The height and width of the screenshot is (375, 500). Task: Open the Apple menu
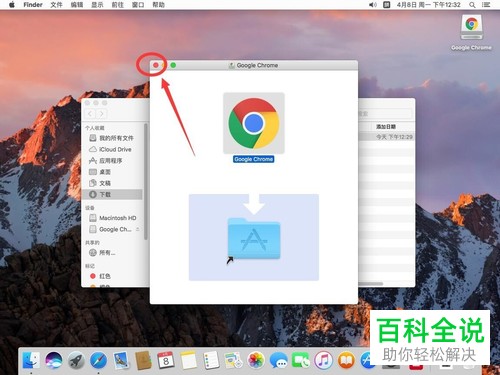click(12, 5)
